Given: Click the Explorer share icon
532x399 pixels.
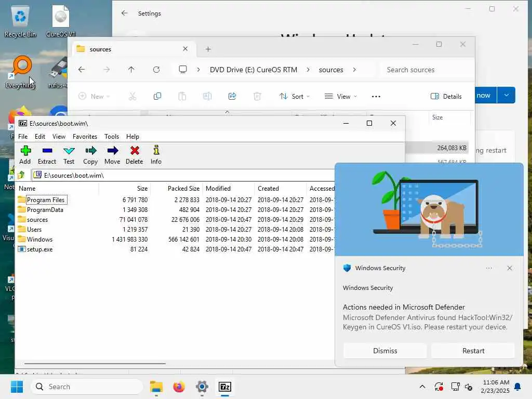Looking at the screenshot, I should [x=232, y=96].
